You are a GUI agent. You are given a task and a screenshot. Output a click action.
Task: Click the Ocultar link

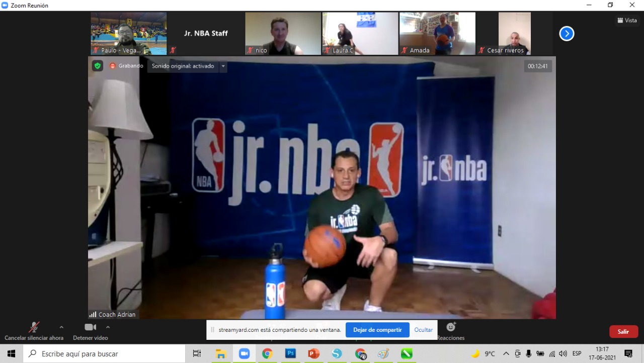point(424,330)
